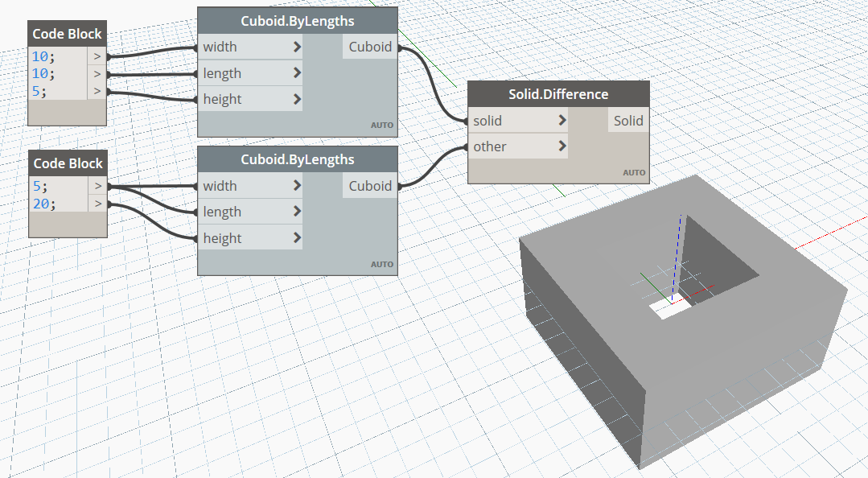The height and width of the screenshot is (478, 868).
Task: Click the "other" input label on Solid.Difference
Action: pyautogui.click(x=490, y=146)
